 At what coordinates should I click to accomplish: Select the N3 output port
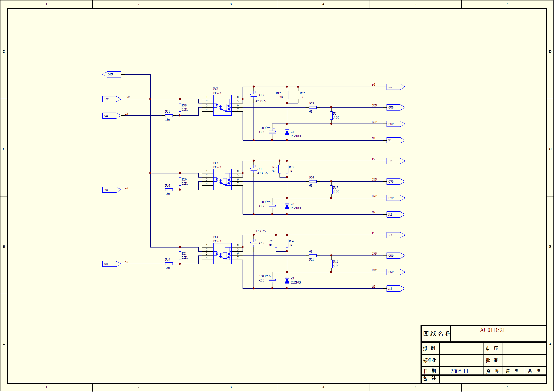coord(396,289)
